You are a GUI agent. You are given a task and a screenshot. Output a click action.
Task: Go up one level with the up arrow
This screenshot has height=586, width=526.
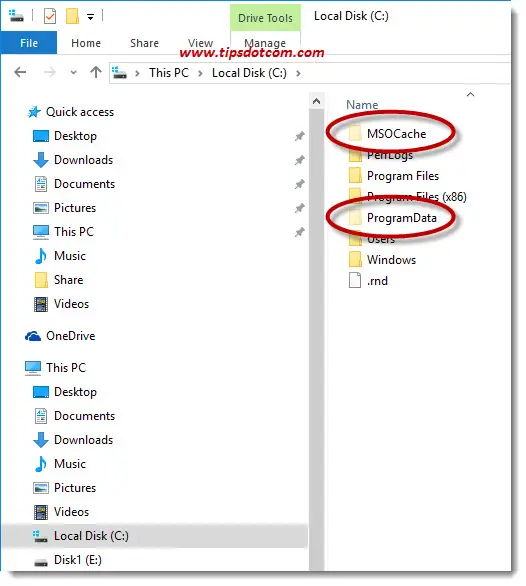(96, 72)
